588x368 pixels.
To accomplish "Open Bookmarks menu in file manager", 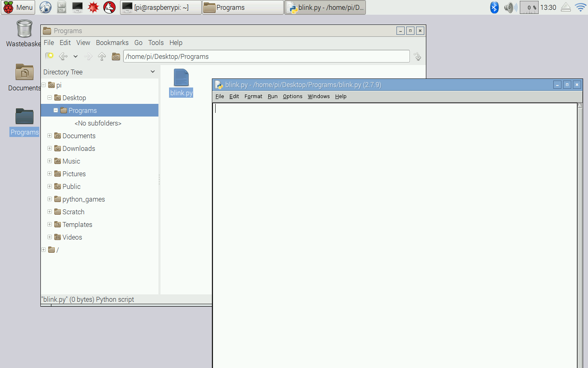I will (x=112, y=43).
